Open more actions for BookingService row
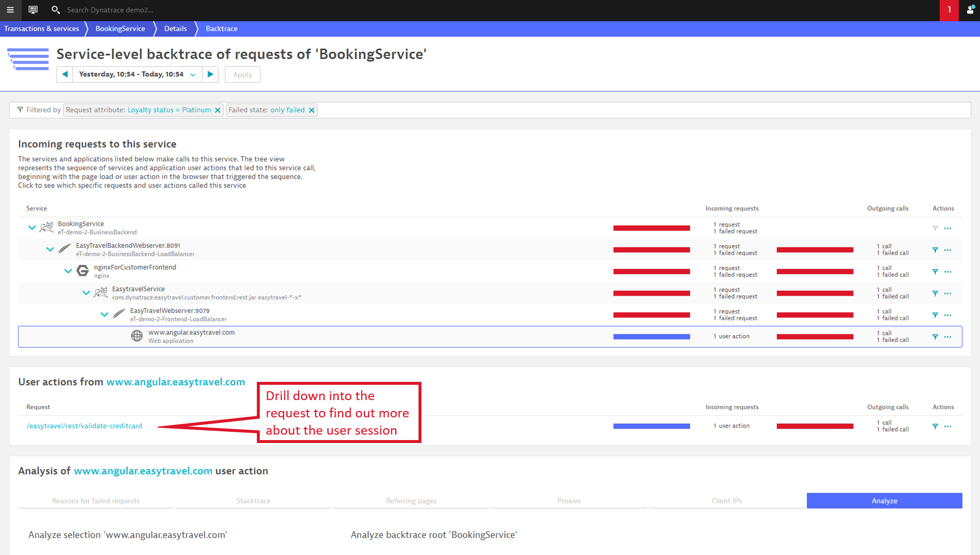Screen dimensions: 980x555 pyautogui.click(x=948, y=228)
